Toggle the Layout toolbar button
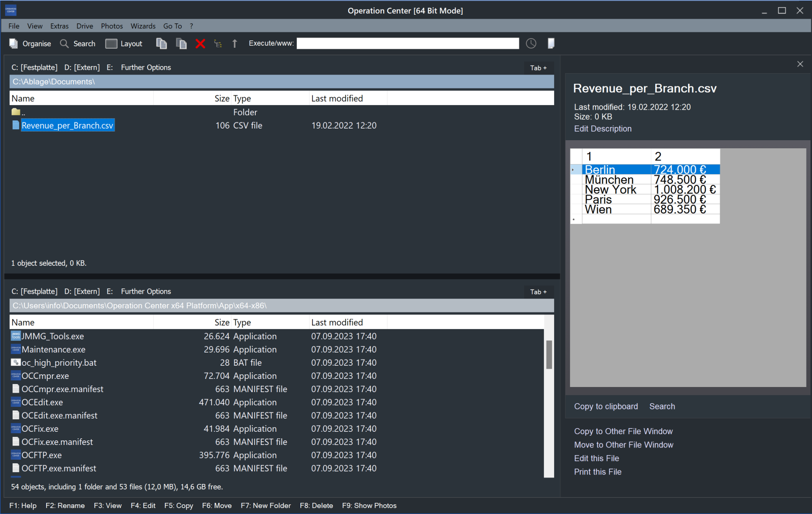Image resolution: width=812 pixels, height=514 pixels. click(124, 44)
